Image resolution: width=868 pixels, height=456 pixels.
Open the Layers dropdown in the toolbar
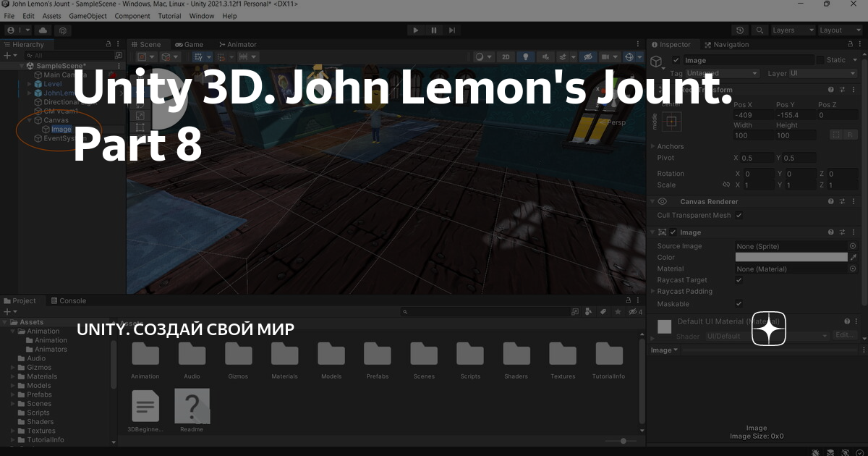coord(791,30)
